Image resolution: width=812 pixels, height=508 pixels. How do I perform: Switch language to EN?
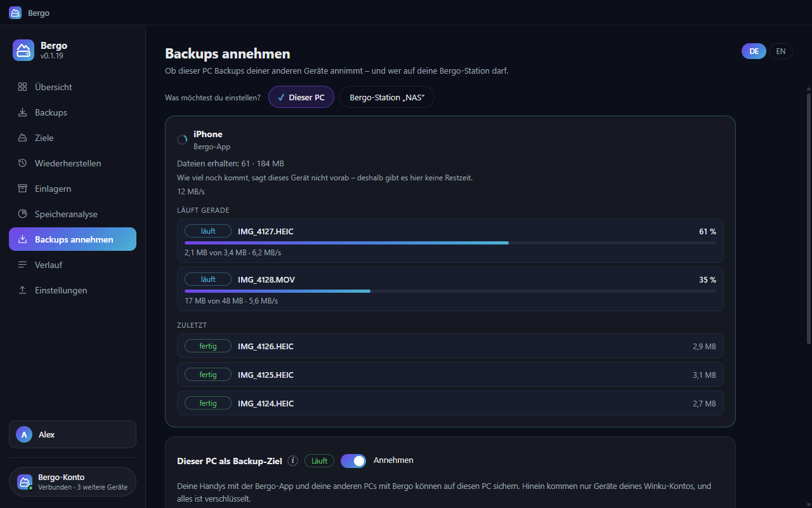pyautogui.click(x=781, y=51)
